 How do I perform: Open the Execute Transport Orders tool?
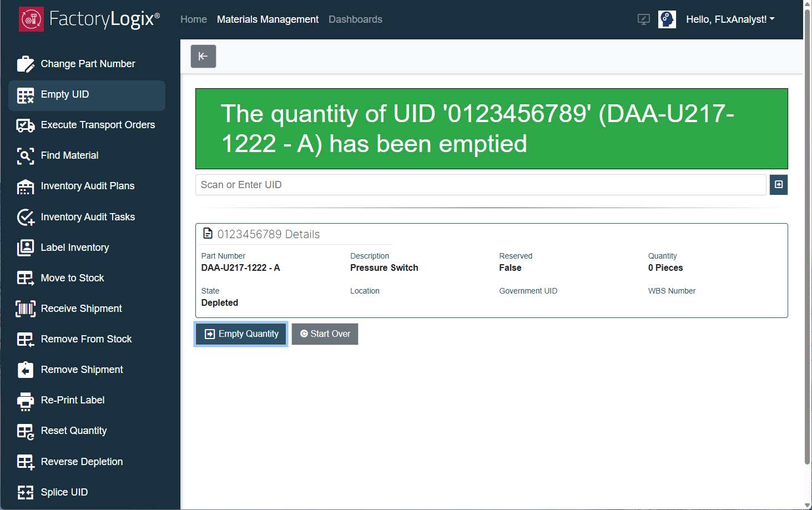pyautogui.click(x=98, y=125)
